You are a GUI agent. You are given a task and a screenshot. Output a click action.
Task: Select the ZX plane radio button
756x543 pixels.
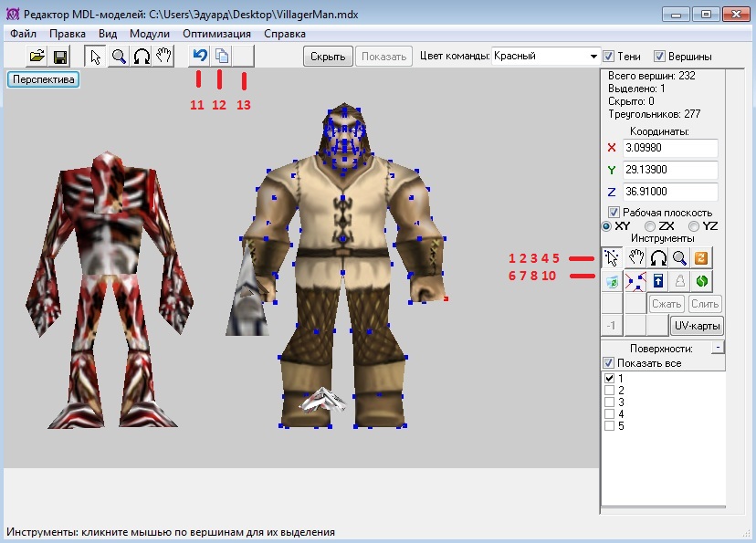pyautogui.click(x=650, y=225)
